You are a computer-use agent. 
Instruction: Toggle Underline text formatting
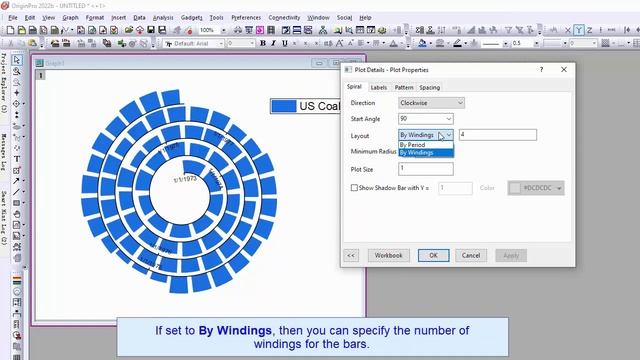click(x=284, y=43)
